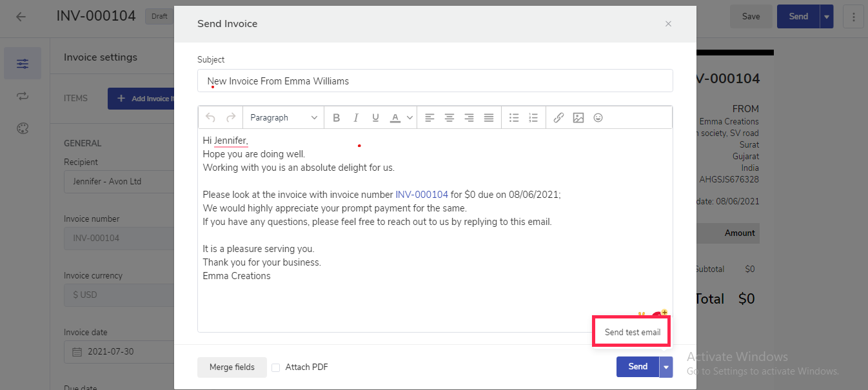Select the numbered list icon
Screen dimensions: 868x390
(x=533, y=118)
